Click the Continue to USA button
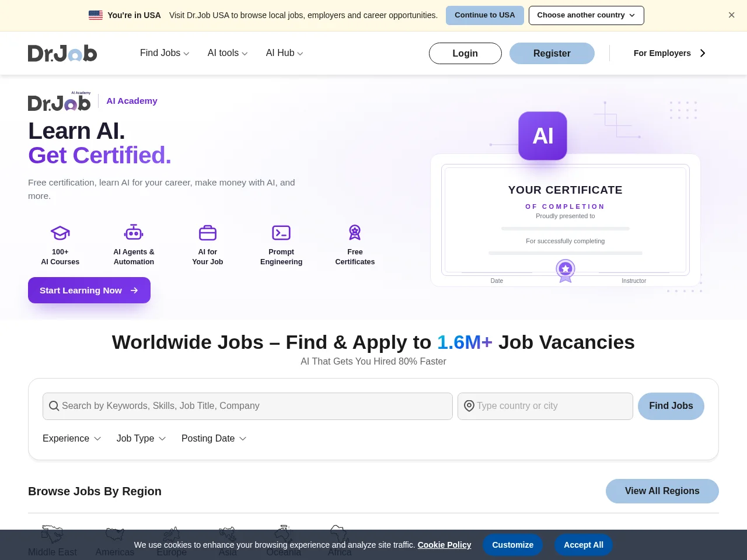Screen dimensions: 747x560 click(485, 15)
